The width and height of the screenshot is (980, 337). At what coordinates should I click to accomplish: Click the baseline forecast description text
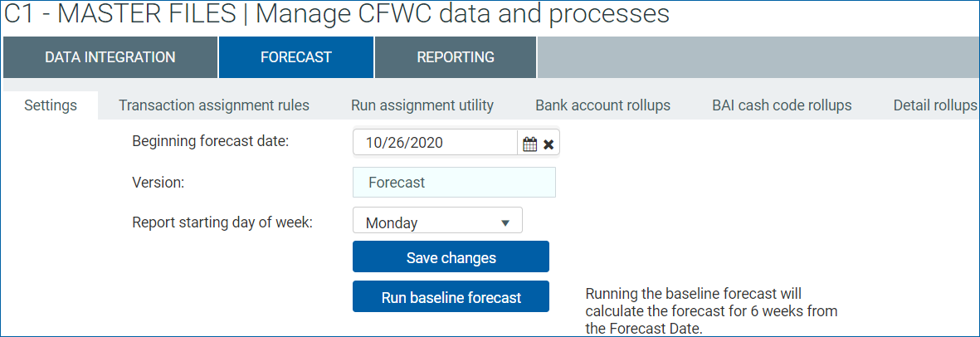711,310
